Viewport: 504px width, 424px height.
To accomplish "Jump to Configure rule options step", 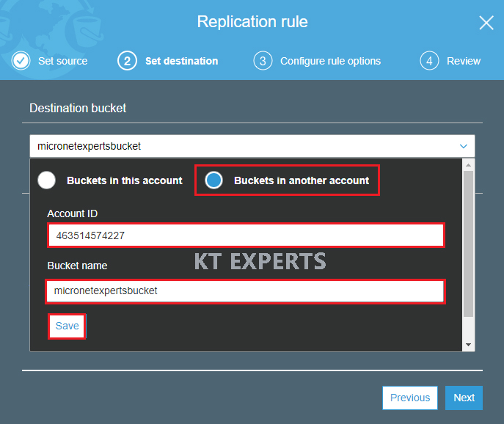I will coord(330,61).
